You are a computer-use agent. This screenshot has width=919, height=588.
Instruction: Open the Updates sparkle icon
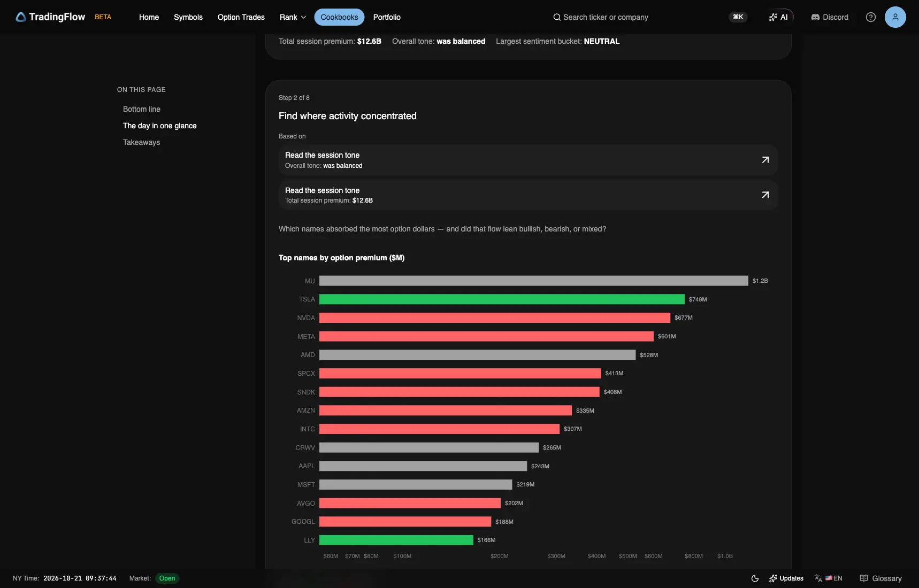773,578
